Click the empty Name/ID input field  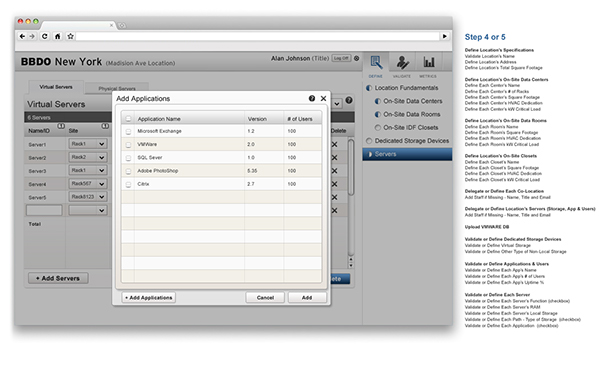tap(44, 210)
